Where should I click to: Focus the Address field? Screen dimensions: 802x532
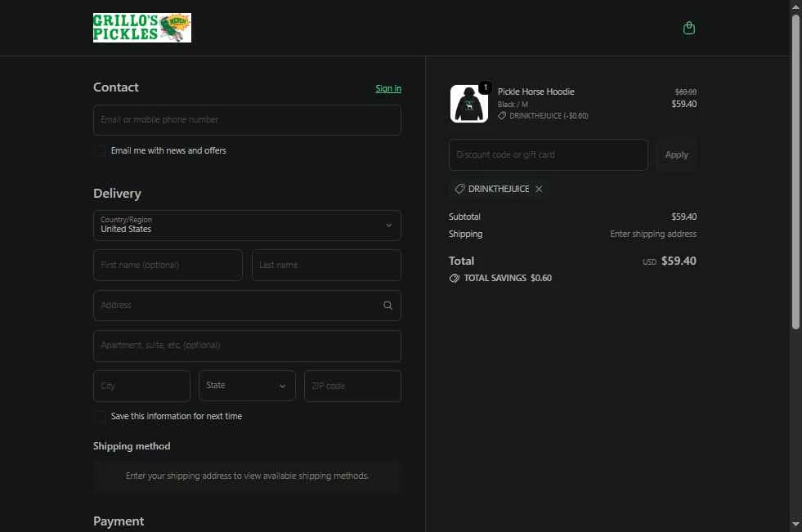pyautogui.click(x=248, y=306)
